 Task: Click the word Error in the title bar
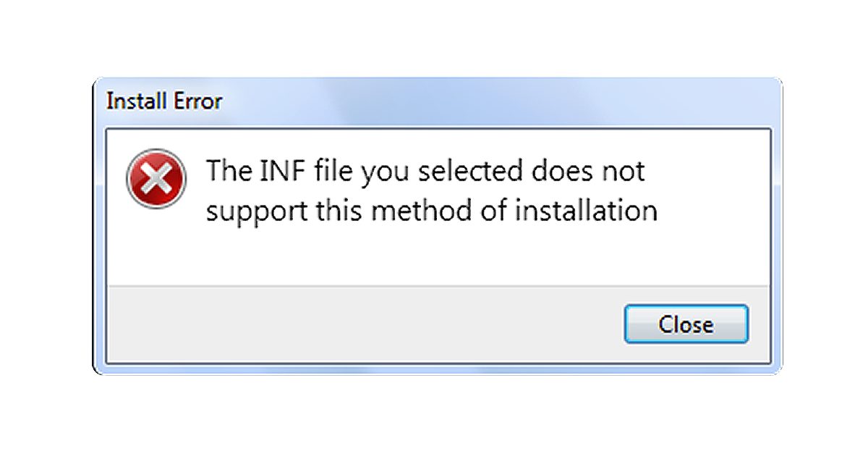pyautogui.click(x=194, y=101)
